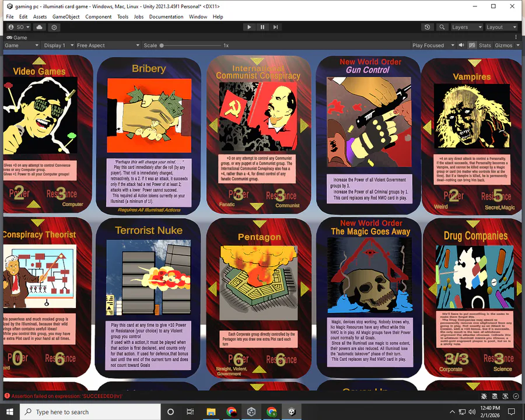Click top down-arrow on Vampires card
This screenshot has height=420, width=525.
coord(474,63)
